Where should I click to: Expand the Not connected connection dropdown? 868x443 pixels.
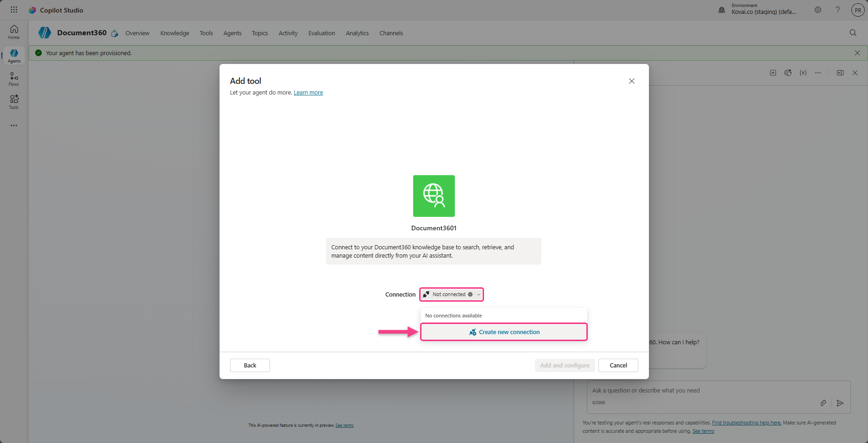pyautogui.click(x=452, y=294)
